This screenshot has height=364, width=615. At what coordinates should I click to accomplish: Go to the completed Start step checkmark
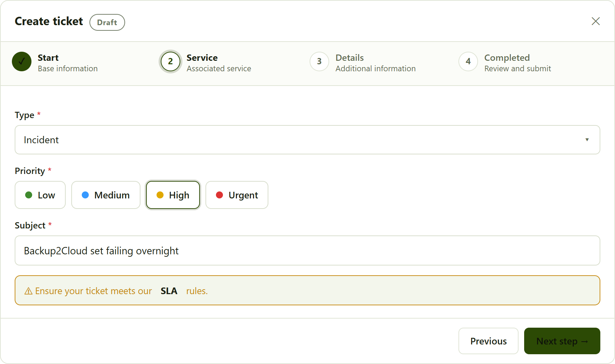tap(22, 61)
